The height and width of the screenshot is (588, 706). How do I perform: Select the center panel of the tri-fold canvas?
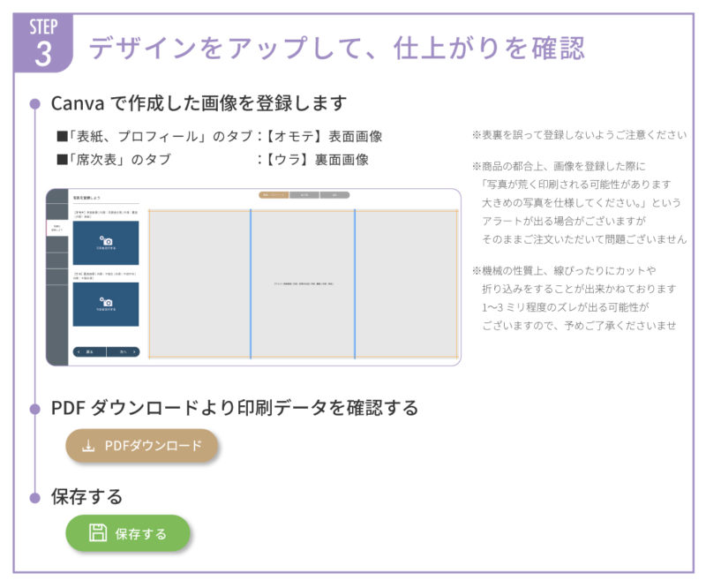303,283
